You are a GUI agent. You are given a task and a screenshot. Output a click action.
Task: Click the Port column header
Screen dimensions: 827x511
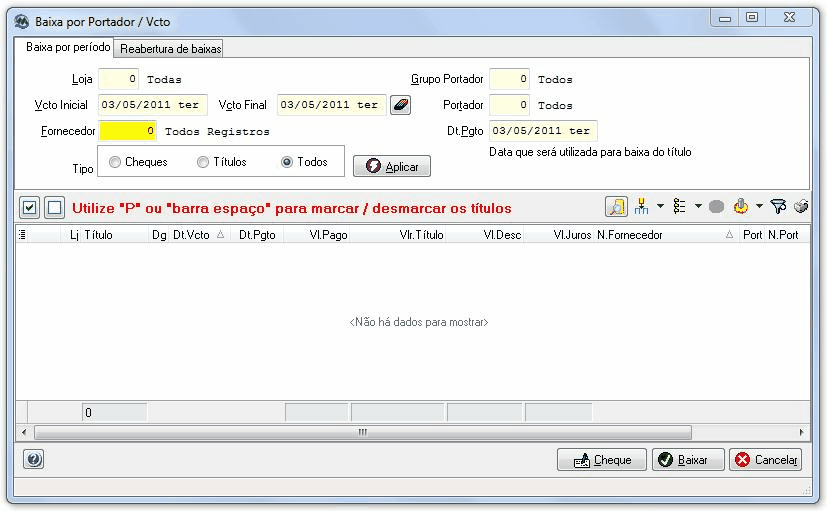[x=752, y=235]
